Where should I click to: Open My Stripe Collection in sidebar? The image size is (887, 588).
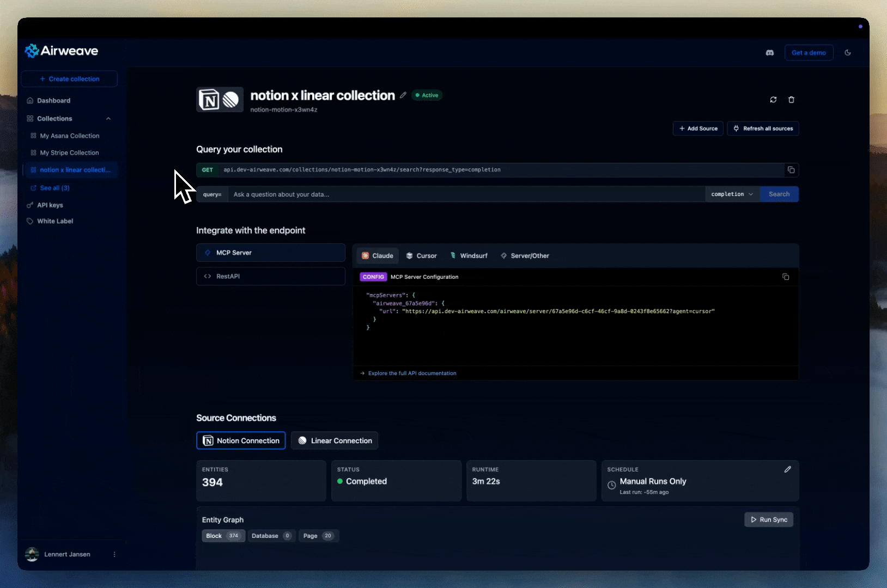[x=69, y=153]
